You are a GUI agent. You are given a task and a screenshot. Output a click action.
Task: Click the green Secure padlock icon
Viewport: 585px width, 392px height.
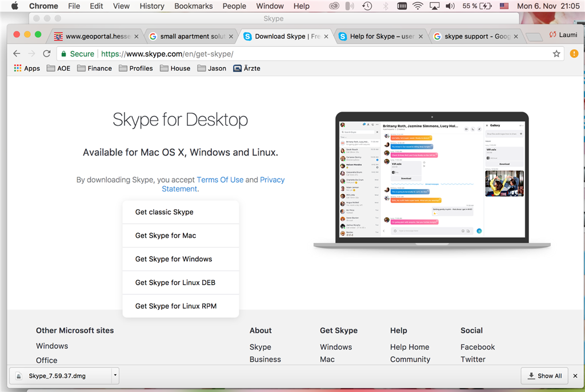64,54
